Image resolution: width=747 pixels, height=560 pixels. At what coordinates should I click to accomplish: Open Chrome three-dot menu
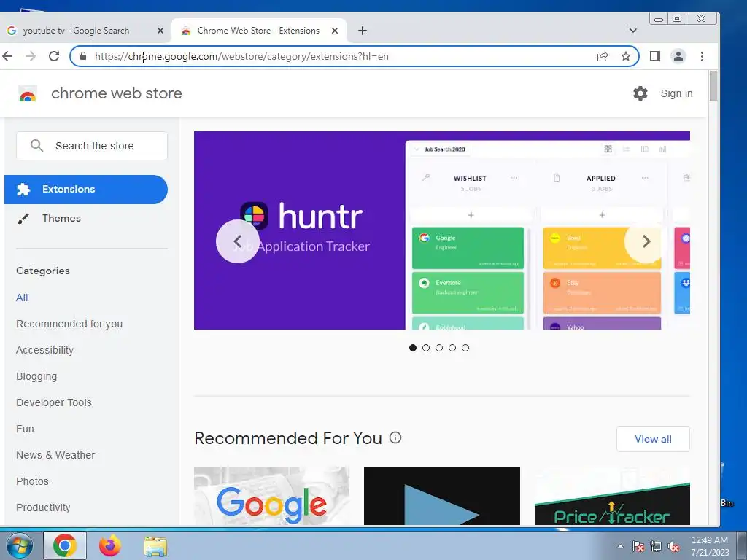(x=702, y=56)
